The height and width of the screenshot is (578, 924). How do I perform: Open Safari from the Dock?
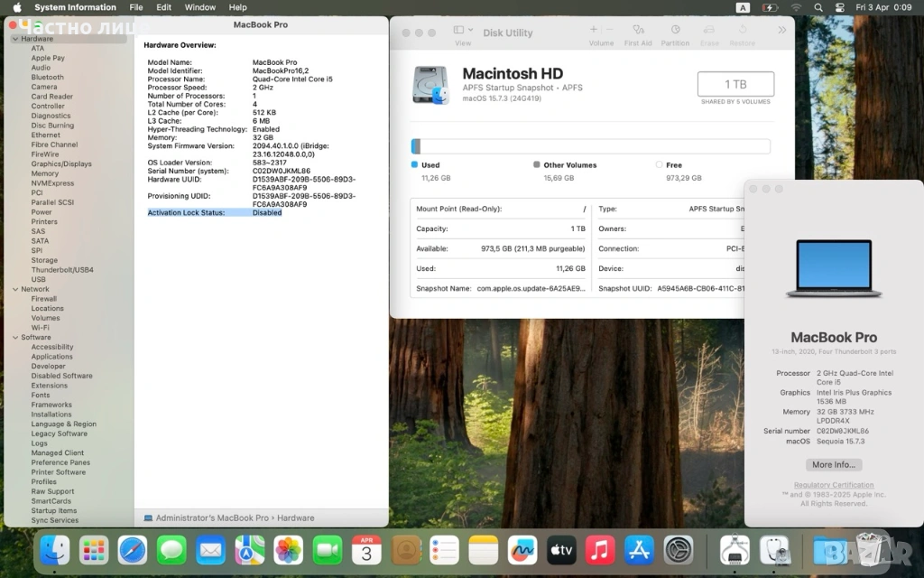click(132, 549)
